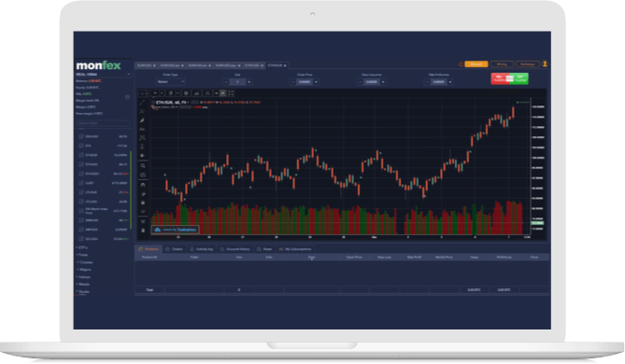Expand the Crosses subcategory
This screenshot has width=625, height=364.
[x=85, y=262]
